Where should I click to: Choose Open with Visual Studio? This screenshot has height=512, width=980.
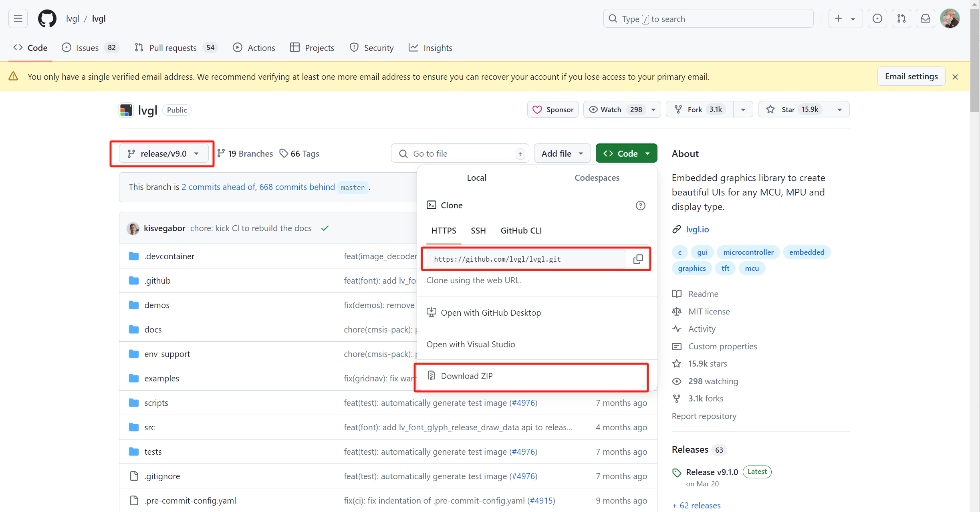click(537, 344)
